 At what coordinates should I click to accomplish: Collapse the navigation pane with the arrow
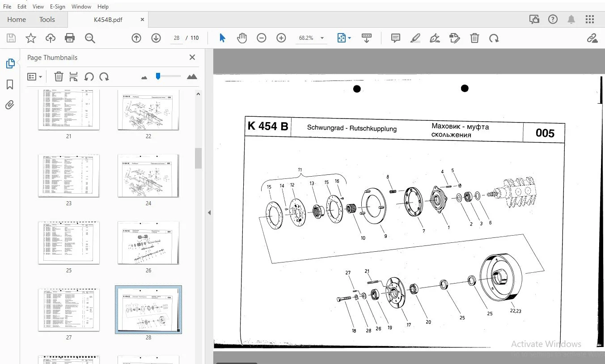[x=209, y=213]
